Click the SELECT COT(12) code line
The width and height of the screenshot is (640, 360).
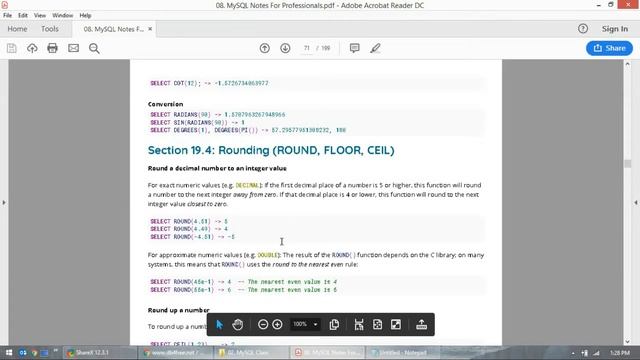tap(209, 83)
